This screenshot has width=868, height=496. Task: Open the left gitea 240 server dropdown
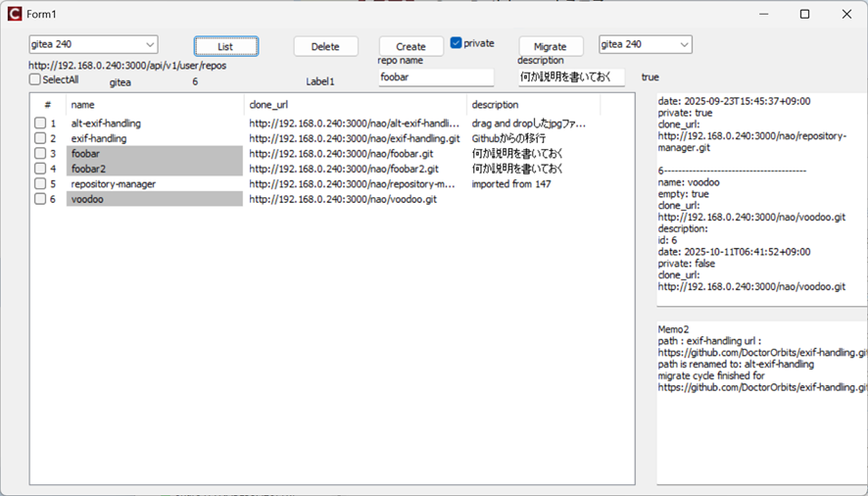[93, 44]
